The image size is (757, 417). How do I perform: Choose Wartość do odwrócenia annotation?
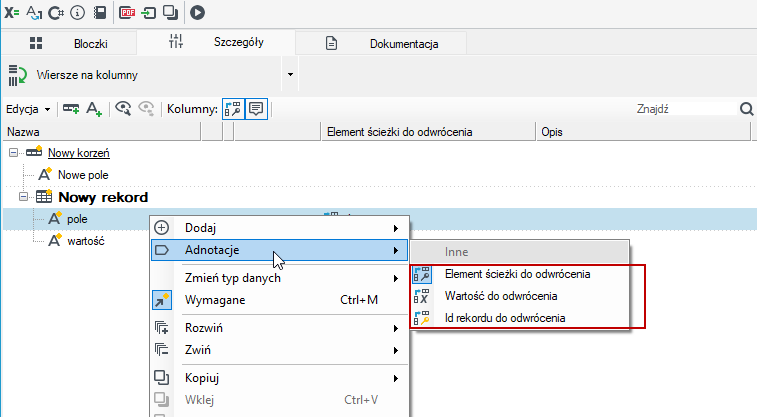tap(520, 296)
